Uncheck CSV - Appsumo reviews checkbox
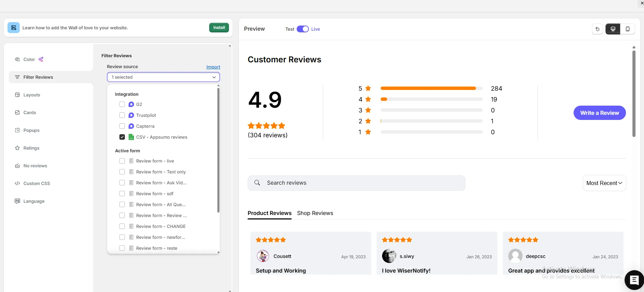 click(122, 137)
